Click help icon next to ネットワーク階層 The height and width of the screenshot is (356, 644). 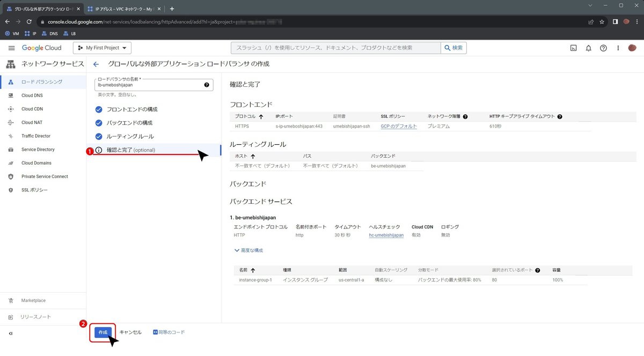pyautogui.click(x=465, y=116)
